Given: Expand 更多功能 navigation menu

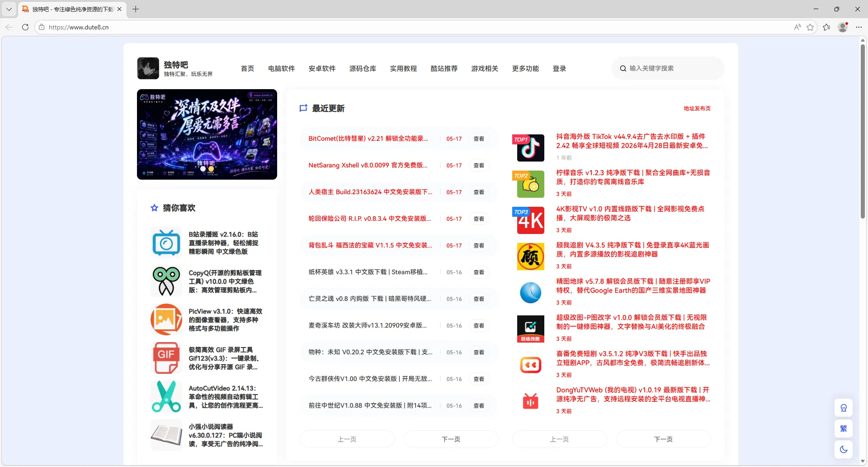Looking at the screenshot, I should coord(525,68).
